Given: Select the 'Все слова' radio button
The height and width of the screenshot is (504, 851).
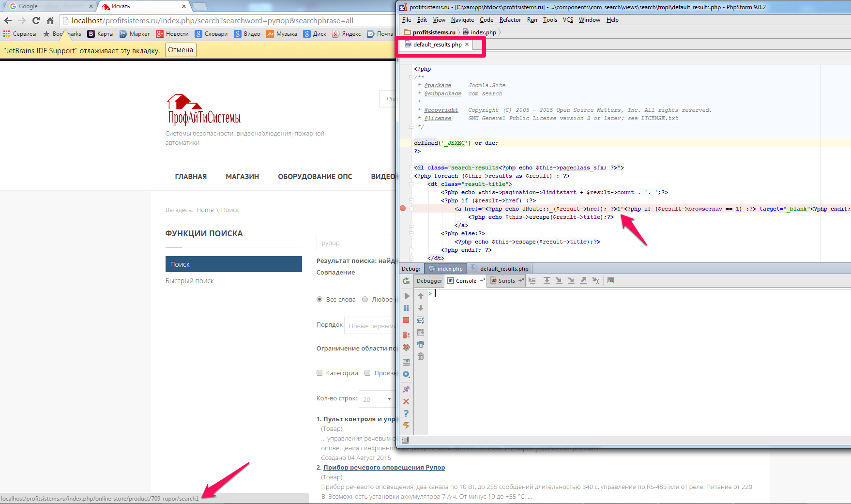Looking at the screenshot, I should click(x=319, y=299).
